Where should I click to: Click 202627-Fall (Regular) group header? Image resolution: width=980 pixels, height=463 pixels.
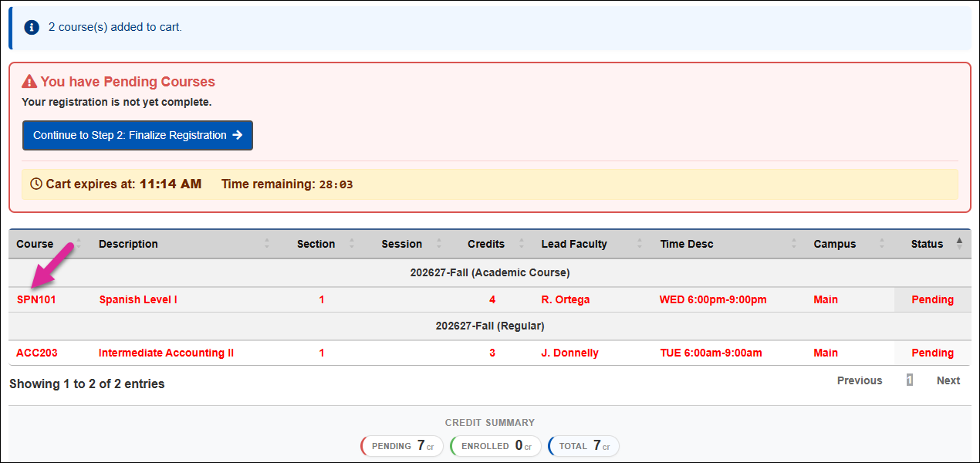pos(490,326)
